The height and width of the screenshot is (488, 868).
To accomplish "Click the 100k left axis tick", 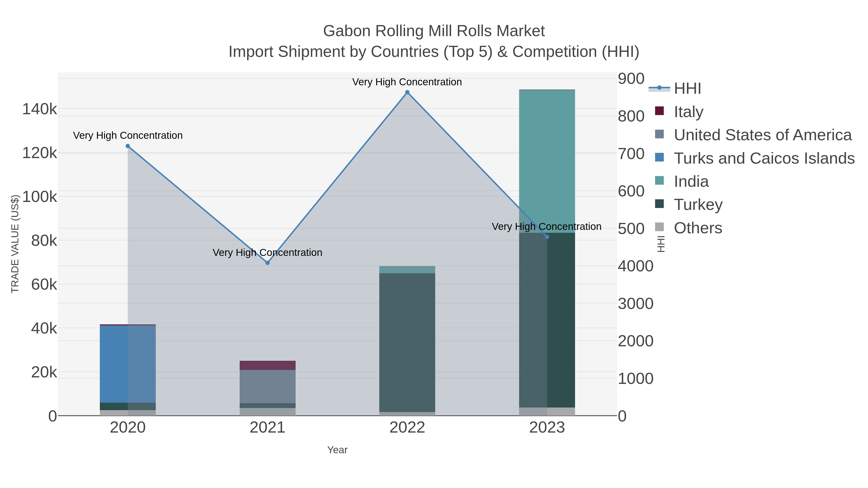I will click(40, 197).
